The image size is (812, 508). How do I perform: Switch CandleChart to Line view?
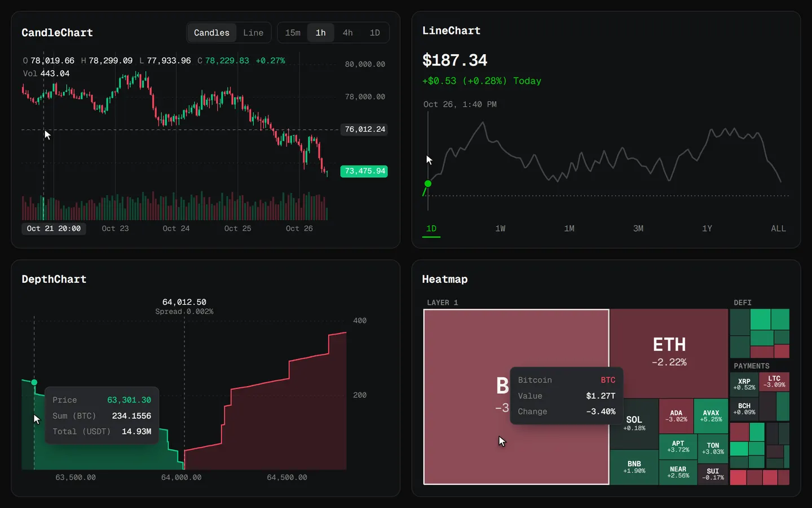click(x=253, y=33)
